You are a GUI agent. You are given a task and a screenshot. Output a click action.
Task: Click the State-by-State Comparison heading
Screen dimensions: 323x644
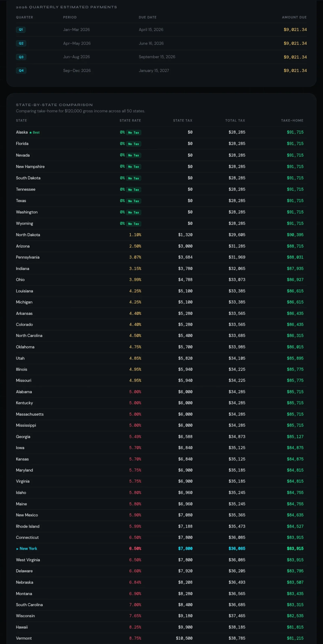[54, 105]
